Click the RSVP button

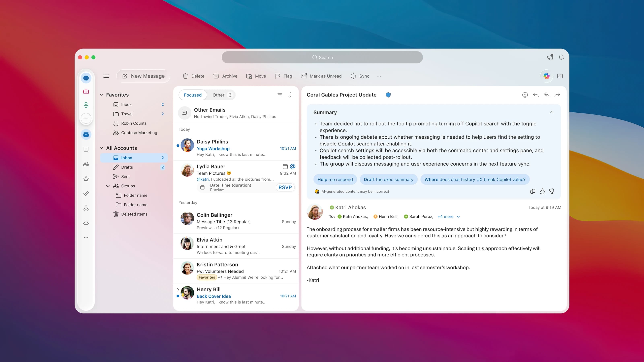(285, 187)
